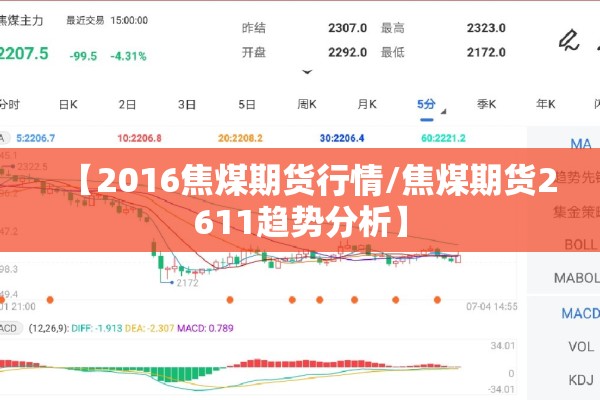
Task: Click the MA 5:2206.7 value
Action: [36, 138]
